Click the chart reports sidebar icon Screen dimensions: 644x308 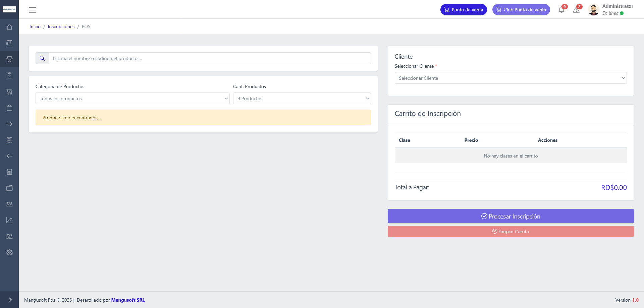pos(9,220)
